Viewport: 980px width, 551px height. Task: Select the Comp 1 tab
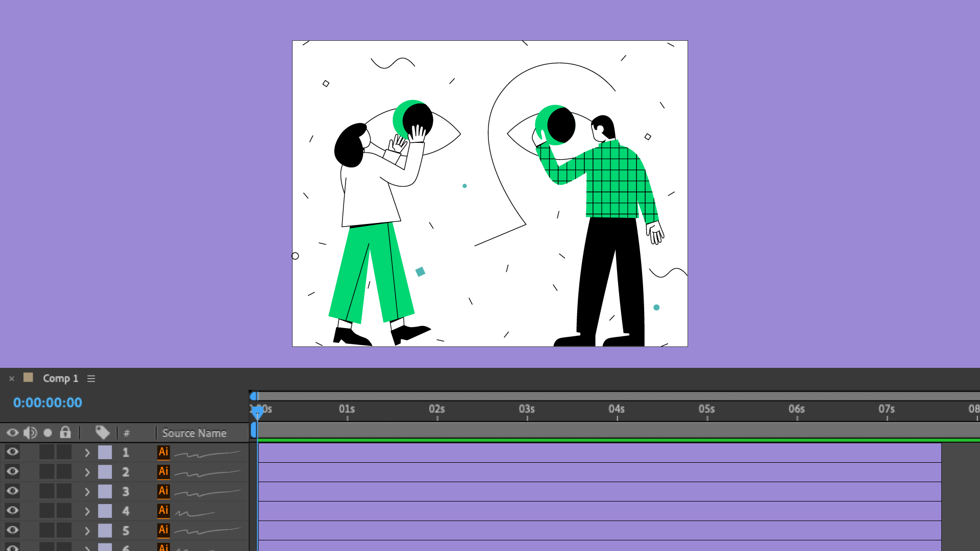60,378
